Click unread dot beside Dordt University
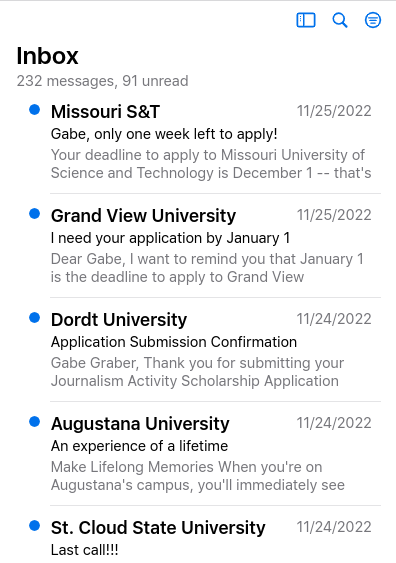This screenshot has width=396, height=563. 34,318
